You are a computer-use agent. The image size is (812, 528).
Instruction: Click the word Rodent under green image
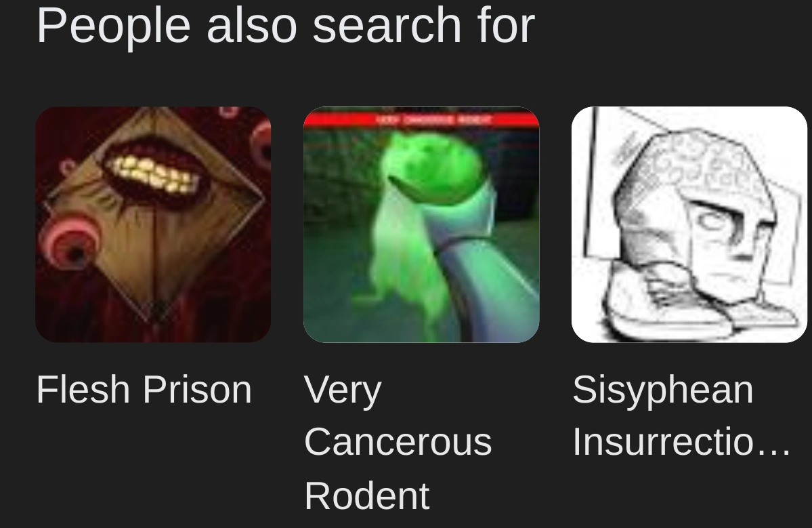pyautogui.click(x=366, y=496)
